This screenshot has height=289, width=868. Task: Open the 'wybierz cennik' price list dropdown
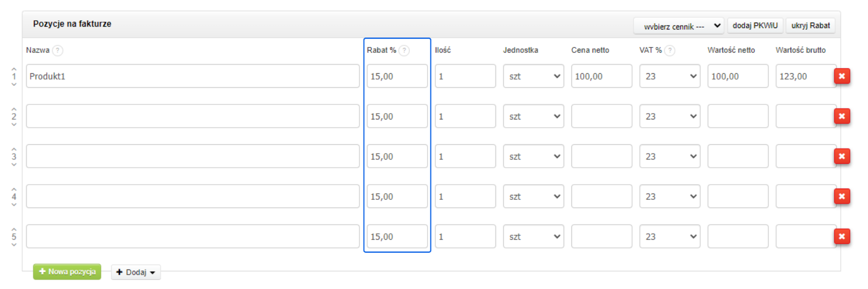[678, 26]
